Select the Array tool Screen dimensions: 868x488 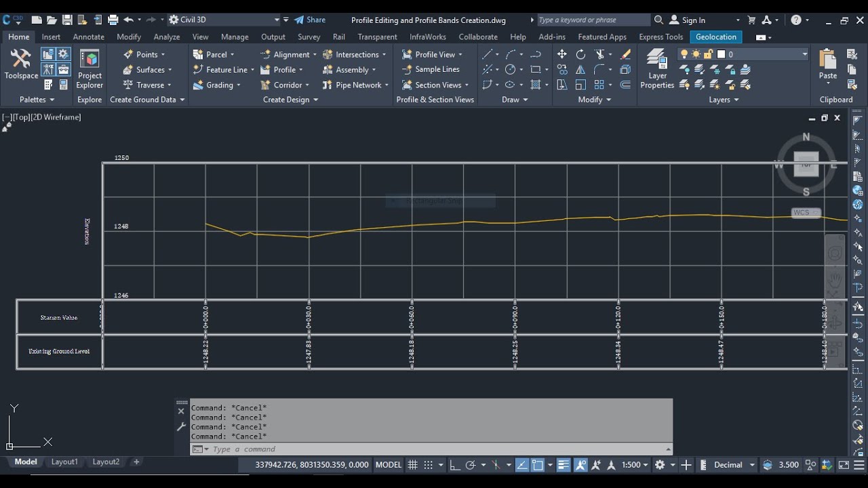(x=600, y=85)
